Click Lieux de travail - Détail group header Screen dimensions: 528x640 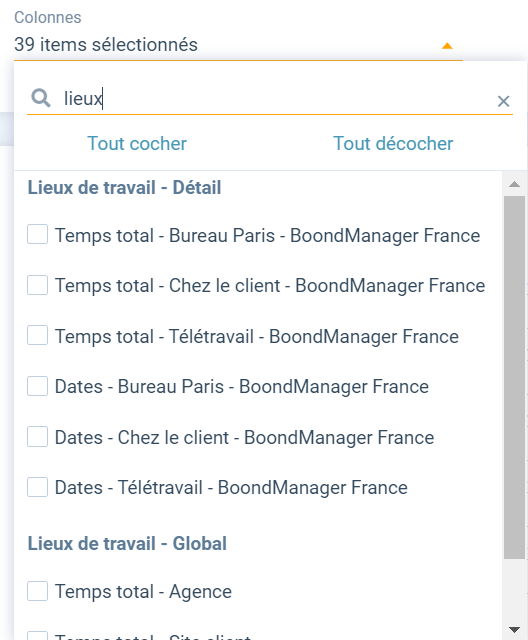coord(124,188)
